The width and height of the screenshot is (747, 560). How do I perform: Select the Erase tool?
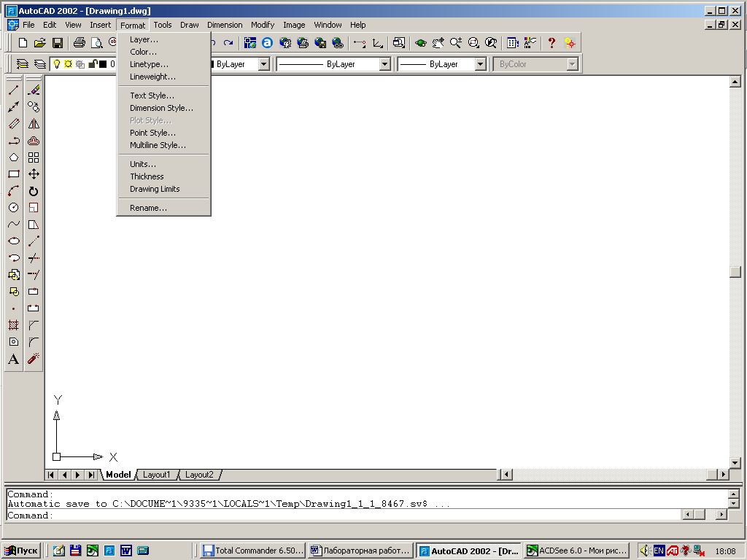(34, 90)
